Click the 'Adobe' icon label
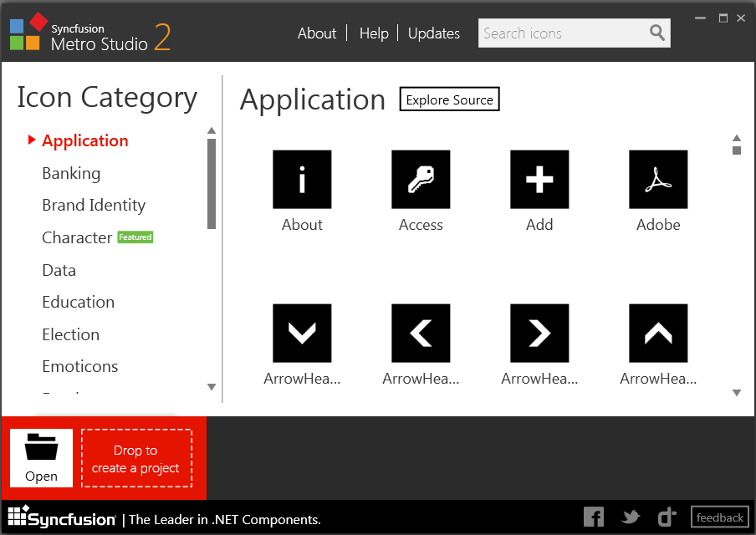 [x=658, y=225]
